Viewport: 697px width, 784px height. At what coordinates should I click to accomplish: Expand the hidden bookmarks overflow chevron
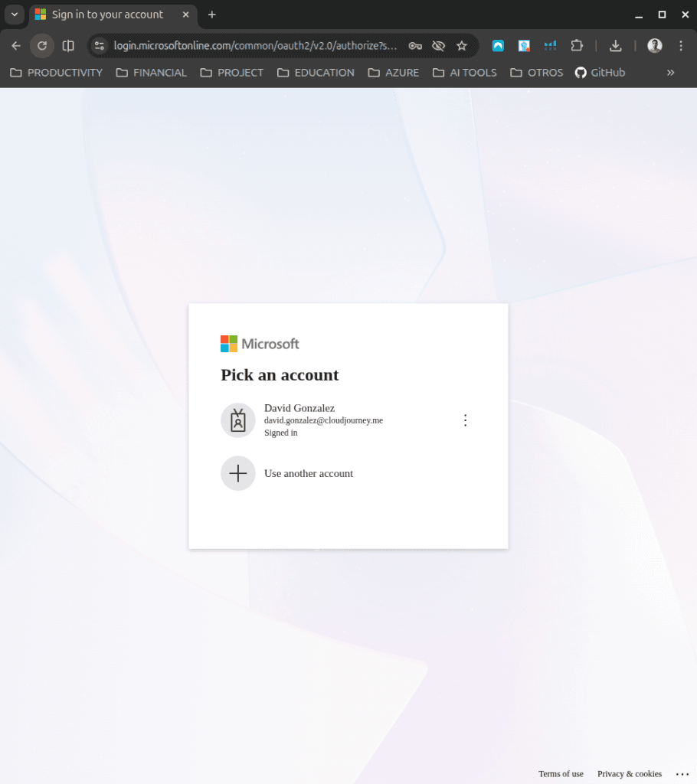671,73
